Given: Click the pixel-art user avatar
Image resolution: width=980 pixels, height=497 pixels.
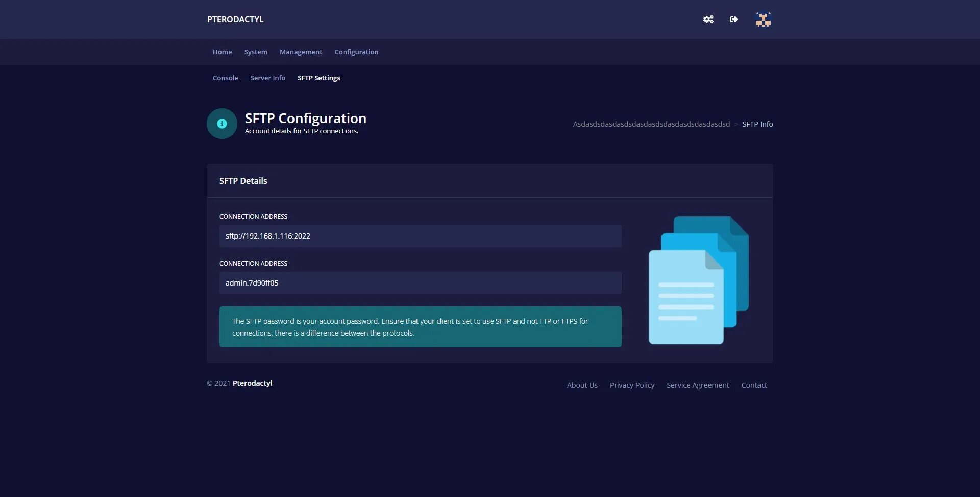Looking at the screenshot, I should pyautogui.click(x=763, y=19).
